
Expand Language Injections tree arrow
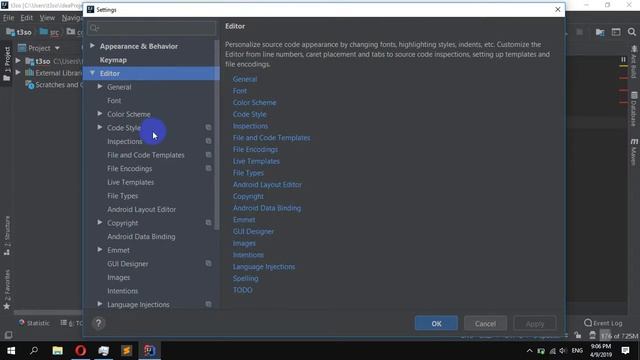[100, 304]
